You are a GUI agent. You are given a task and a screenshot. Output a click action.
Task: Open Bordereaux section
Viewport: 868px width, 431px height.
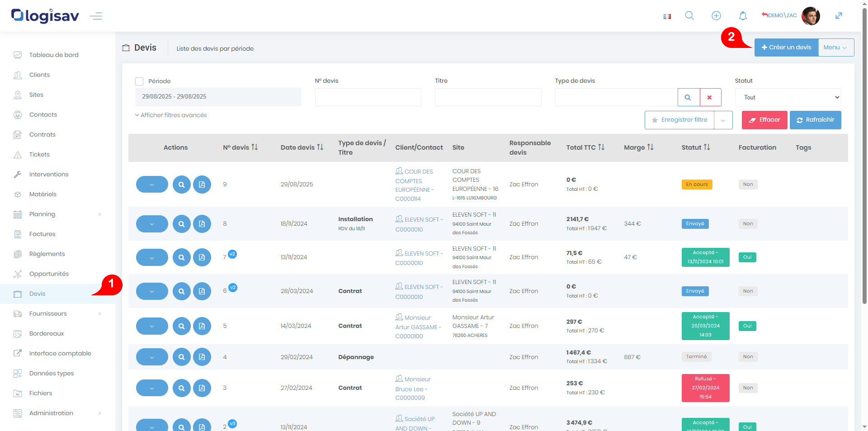pos(47,333)
